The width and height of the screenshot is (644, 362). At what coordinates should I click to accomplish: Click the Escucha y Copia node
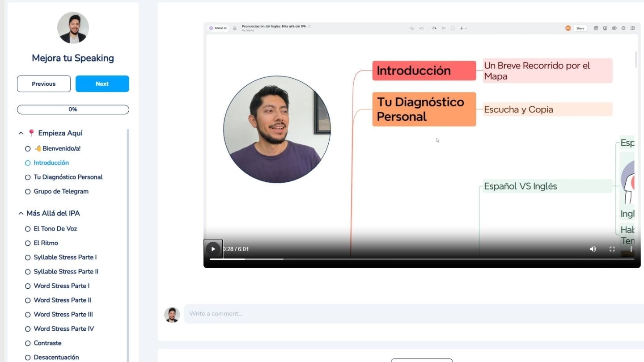pyautogui.click(x=547, y=109)
